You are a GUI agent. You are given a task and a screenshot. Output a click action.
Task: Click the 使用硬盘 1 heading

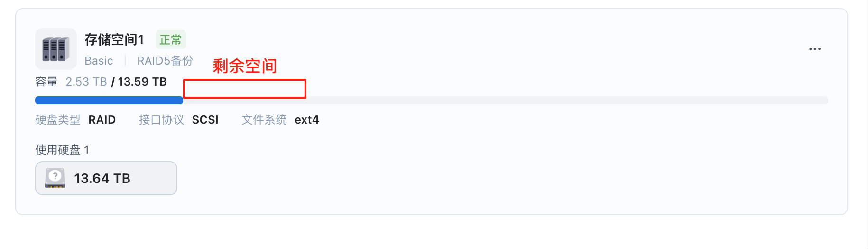coord(62,150)
